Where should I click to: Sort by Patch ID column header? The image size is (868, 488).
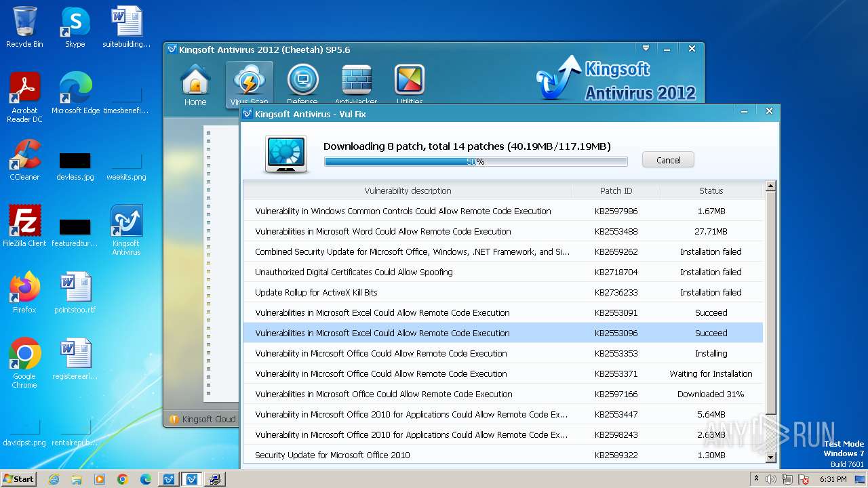click(x=616, y=190)
